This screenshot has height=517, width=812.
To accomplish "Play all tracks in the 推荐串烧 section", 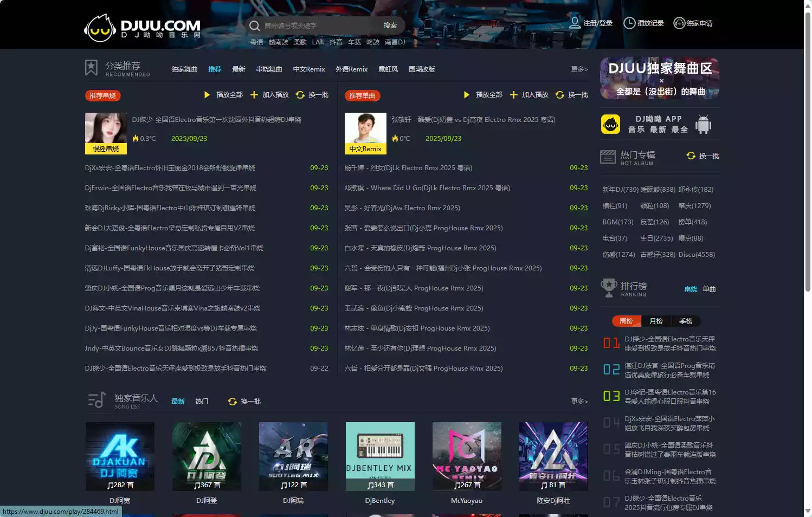I will (207, 95).
